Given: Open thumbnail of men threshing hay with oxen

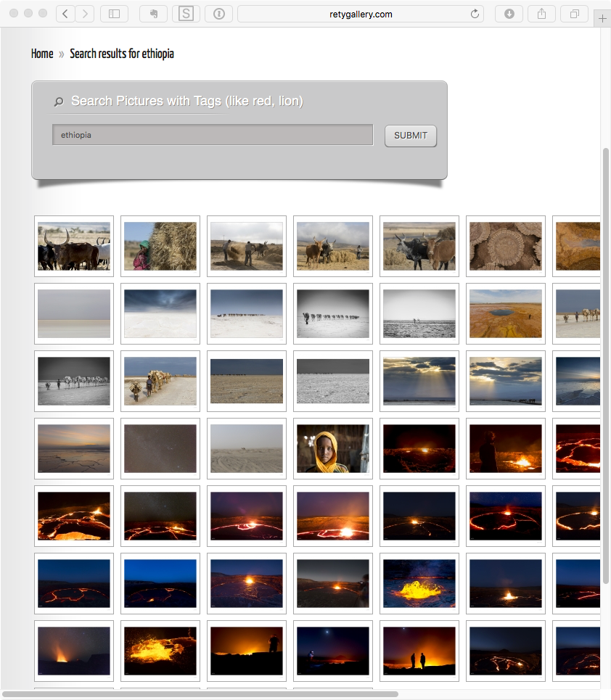Looking at the screenshot, I should coord(247,246).
